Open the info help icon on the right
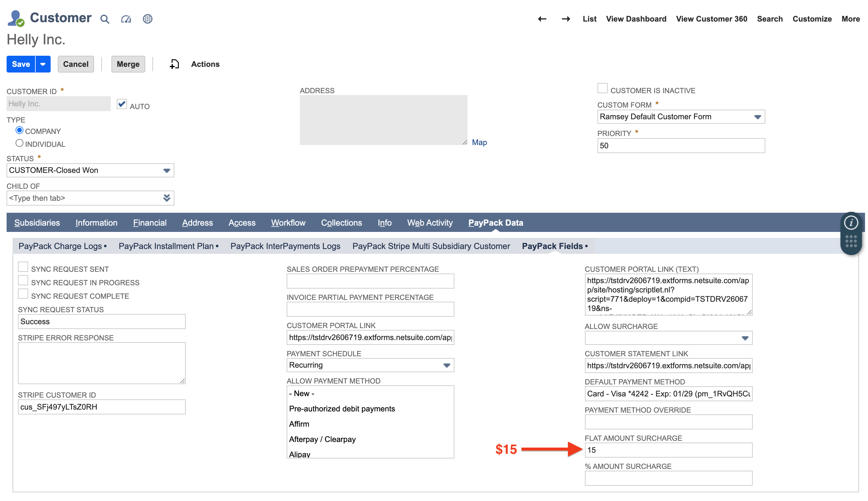The height and width of the screenshot is (501, 868). click(851, 223)
